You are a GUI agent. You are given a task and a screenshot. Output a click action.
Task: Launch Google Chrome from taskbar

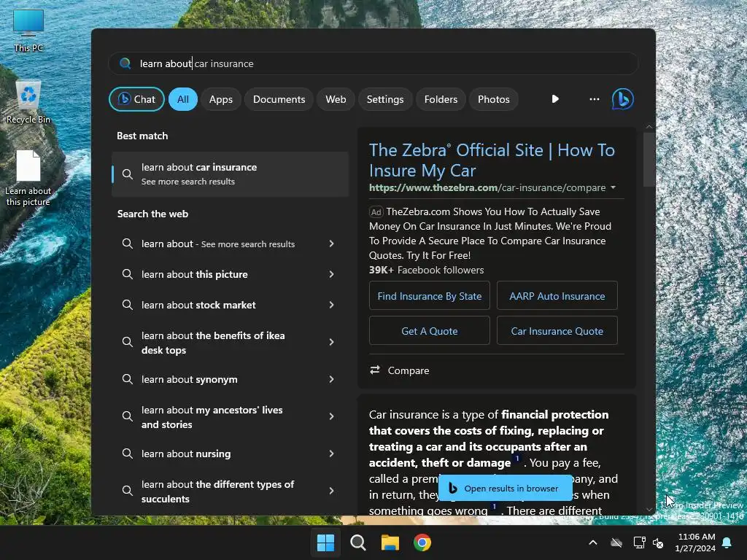pos(422,542)
